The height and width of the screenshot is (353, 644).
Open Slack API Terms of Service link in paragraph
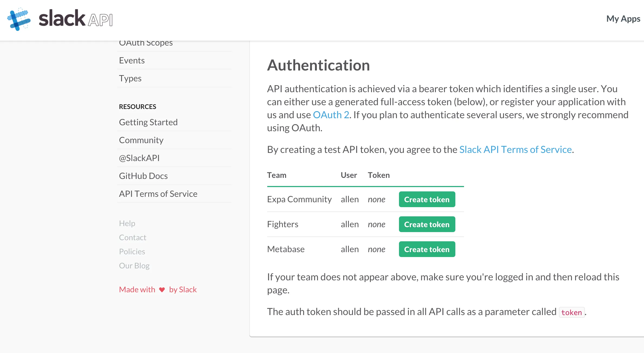pyautogui.click(x=516, y=149)
